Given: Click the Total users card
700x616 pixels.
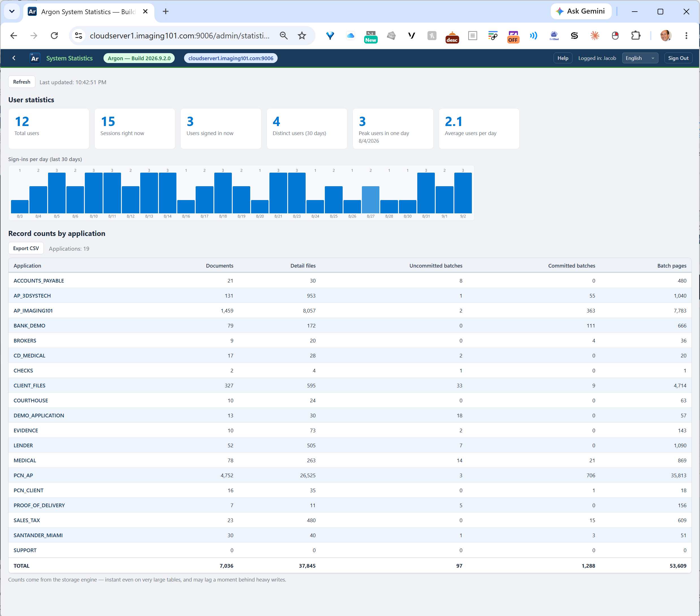Looking at the screenshot, I should click(x=49, y=129).
